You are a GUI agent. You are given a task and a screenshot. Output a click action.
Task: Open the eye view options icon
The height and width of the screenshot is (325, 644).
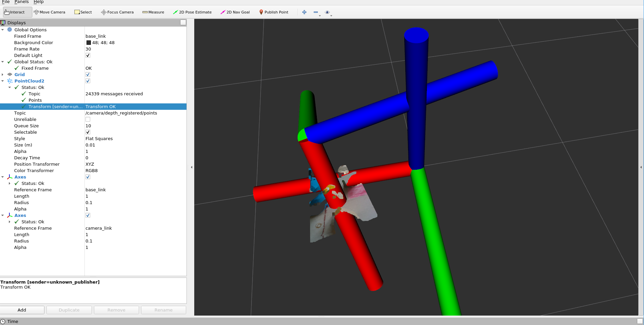tap(327, 12)
